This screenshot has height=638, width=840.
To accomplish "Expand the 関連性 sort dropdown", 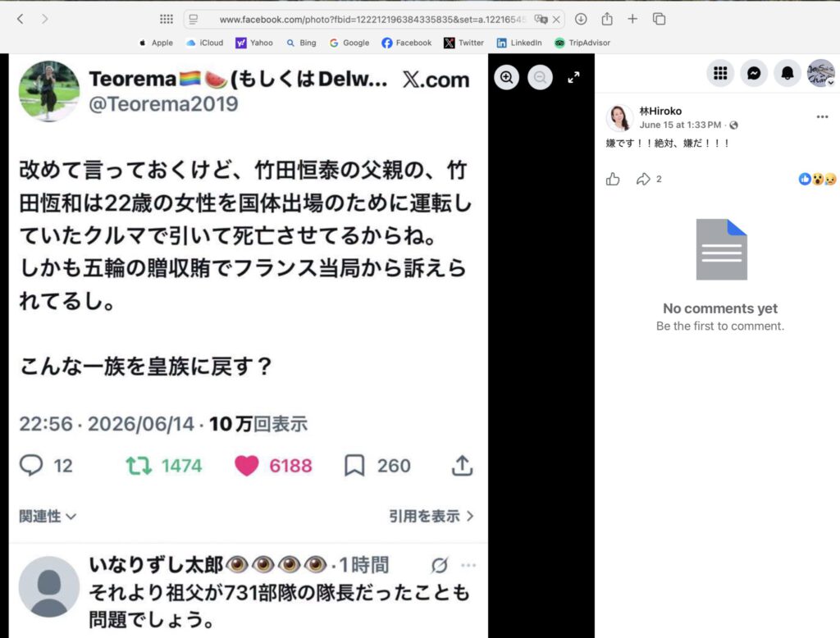I will coord(48,517).
